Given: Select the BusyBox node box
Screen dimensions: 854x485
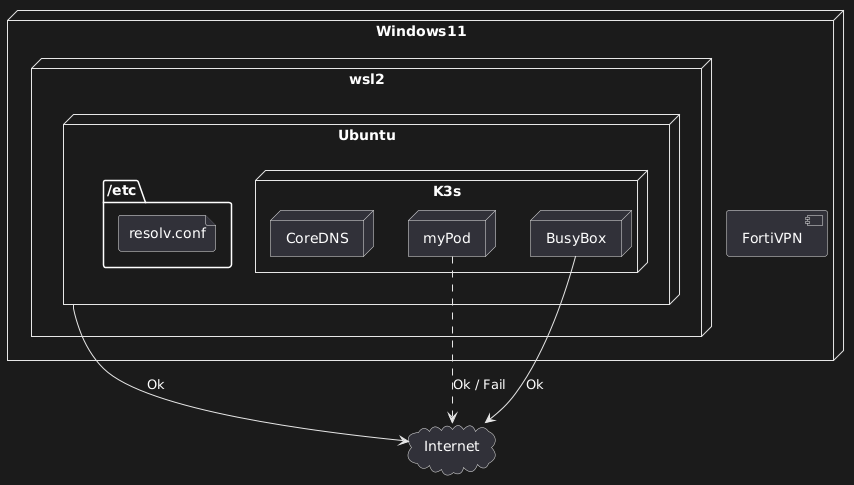Looking at the screenshot, I should (576, 239).
